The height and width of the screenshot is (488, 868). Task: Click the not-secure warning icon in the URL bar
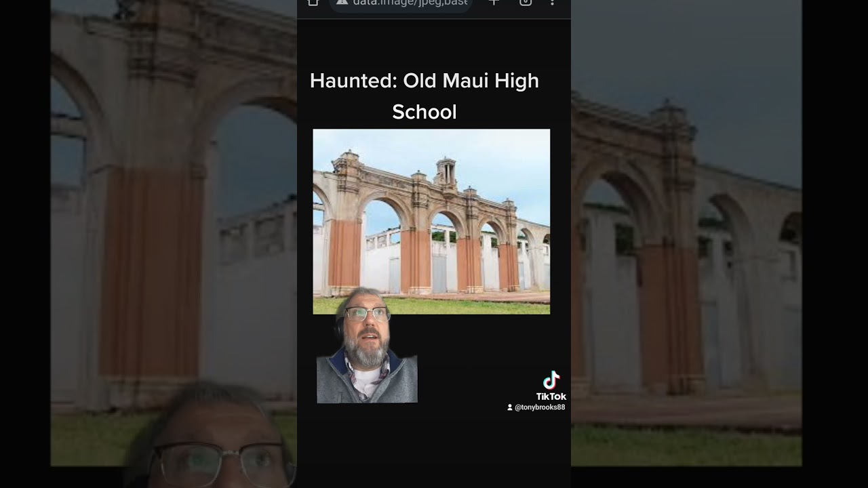point(342,3)
